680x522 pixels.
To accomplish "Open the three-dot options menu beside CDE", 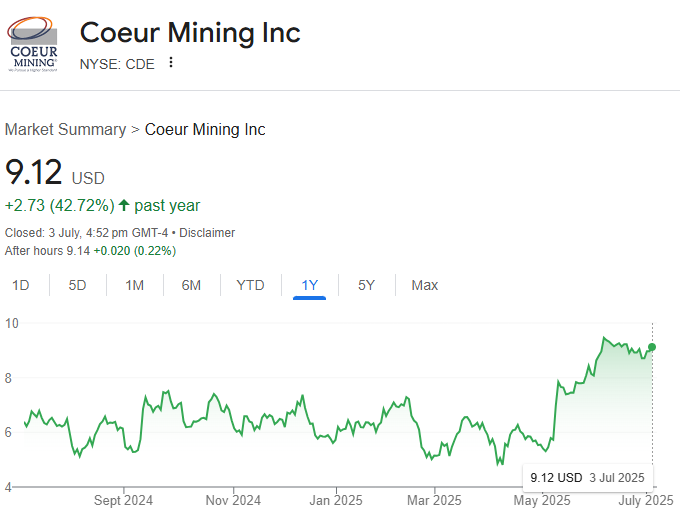I will [x=171, y=63].
